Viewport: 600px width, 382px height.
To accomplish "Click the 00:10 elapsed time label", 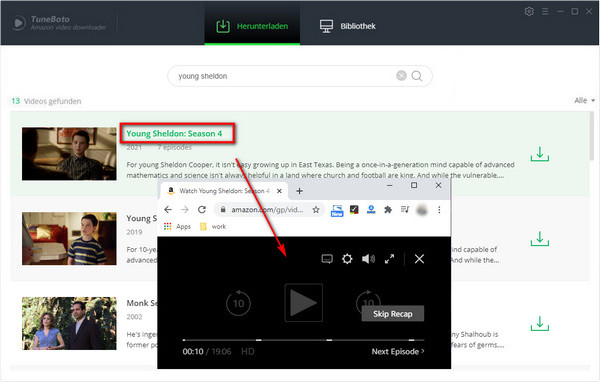I will click(x=193, y=351).
